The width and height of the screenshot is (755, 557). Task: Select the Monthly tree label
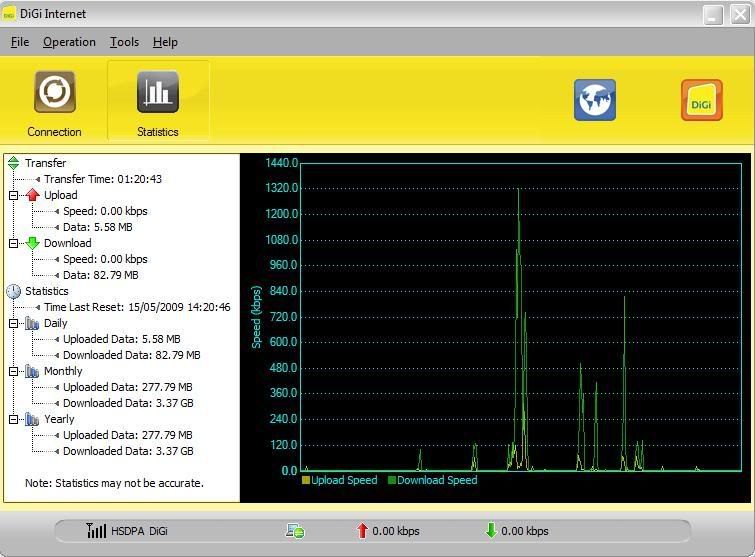pos(63,371)
